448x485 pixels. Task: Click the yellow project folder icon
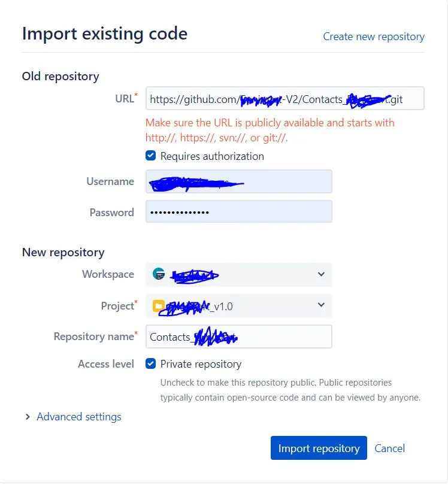(x=158, y=307)
